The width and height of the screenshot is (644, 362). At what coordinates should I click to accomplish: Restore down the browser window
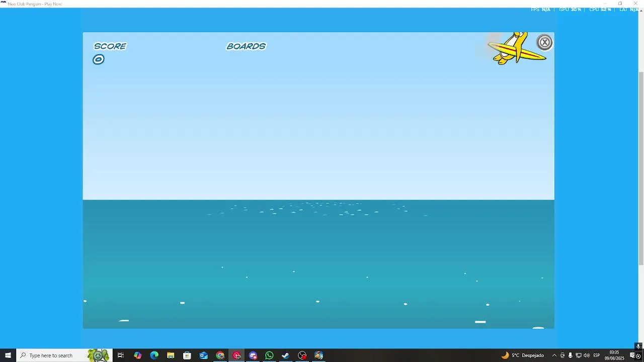coord(620,4)
